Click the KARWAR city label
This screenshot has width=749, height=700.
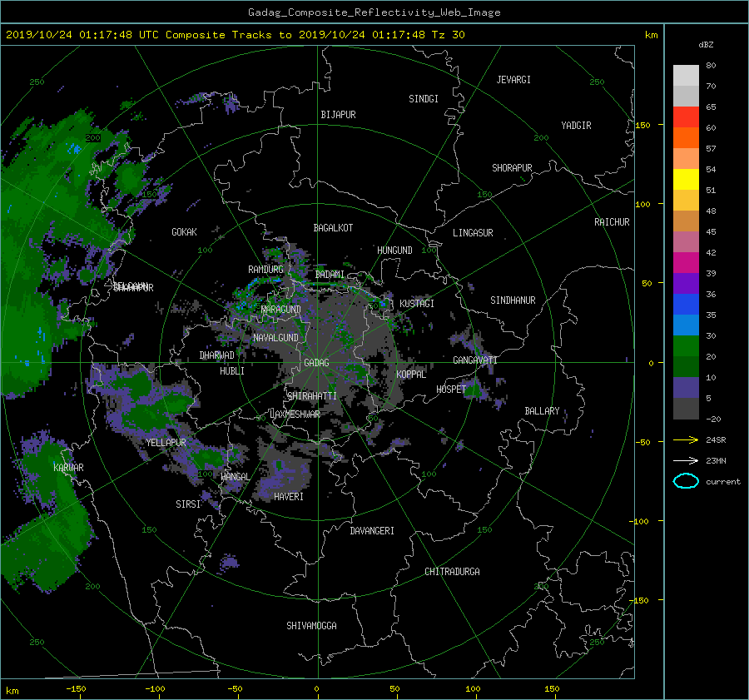coord(68,467)
